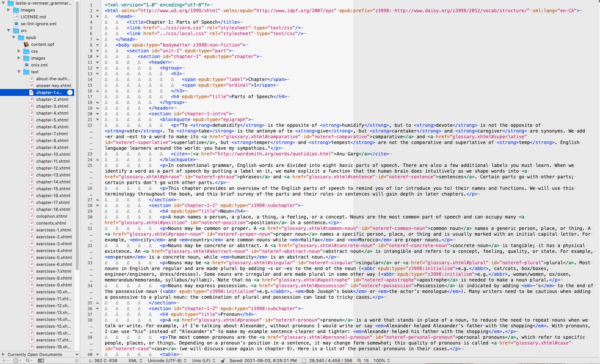Expand Currently Open Documents section

tap(3, 354)
